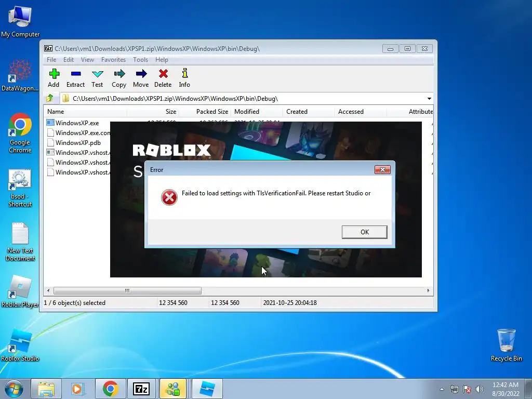532x399 pixels.
Task: Sort by Packed Size column header
Action: 205,112
